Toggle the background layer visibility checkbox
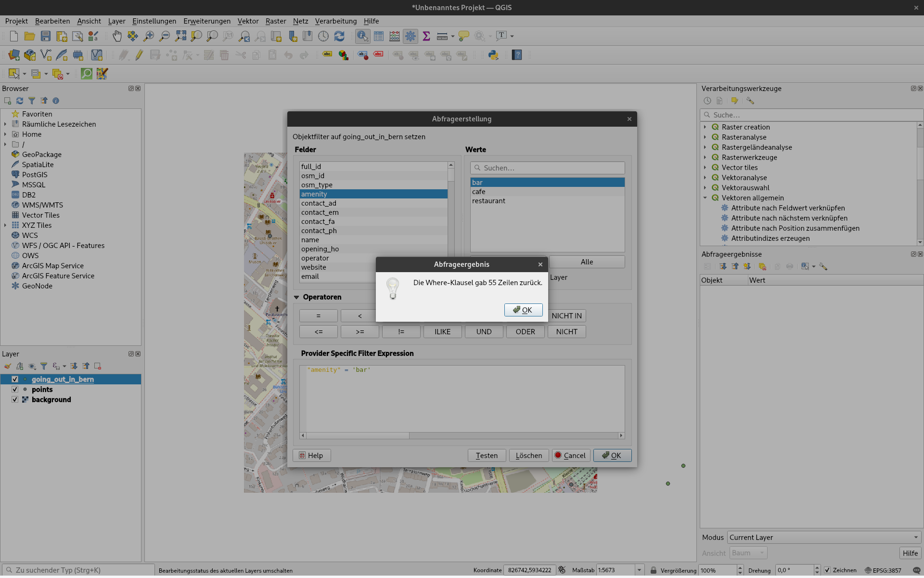This screenshot has height=578, width=924. [x=15, y=400]
